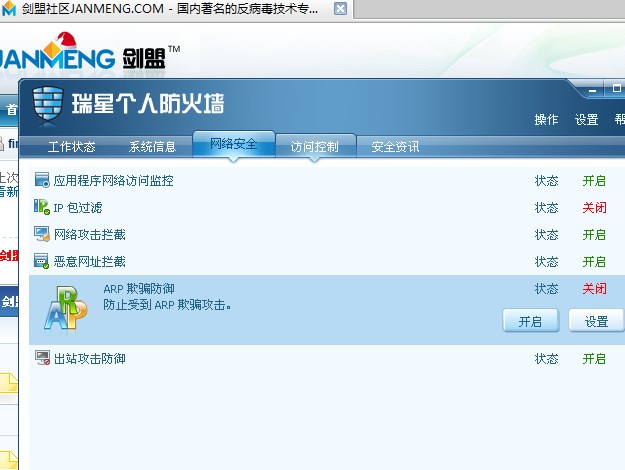Click 设置 button for ARP defense
Screen dimensions: 625x470
pos(596,321)
